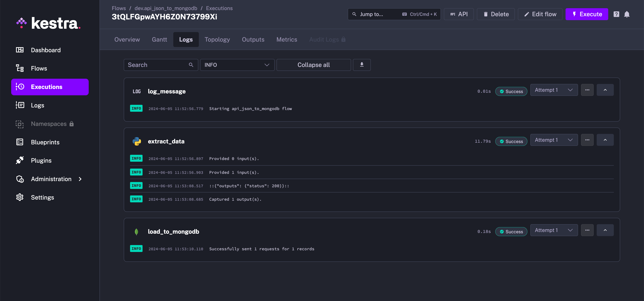Open the Dashboard icon in sidebar
The image size is (644, 301).
(x=20, y=50)
